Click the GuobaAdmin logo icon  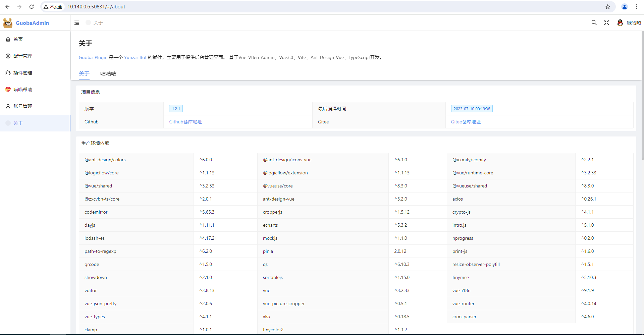pyautogui.click(x=8, y=23)
